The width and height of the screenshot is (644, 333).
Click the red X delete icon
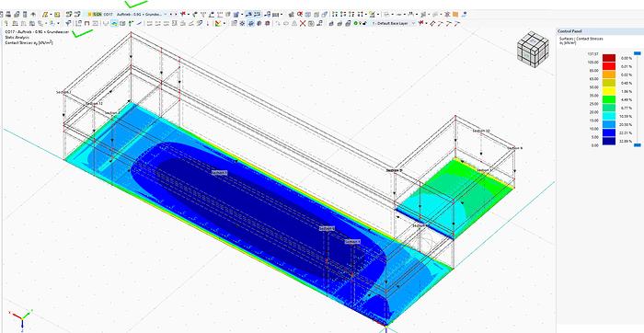pos(303,23)
